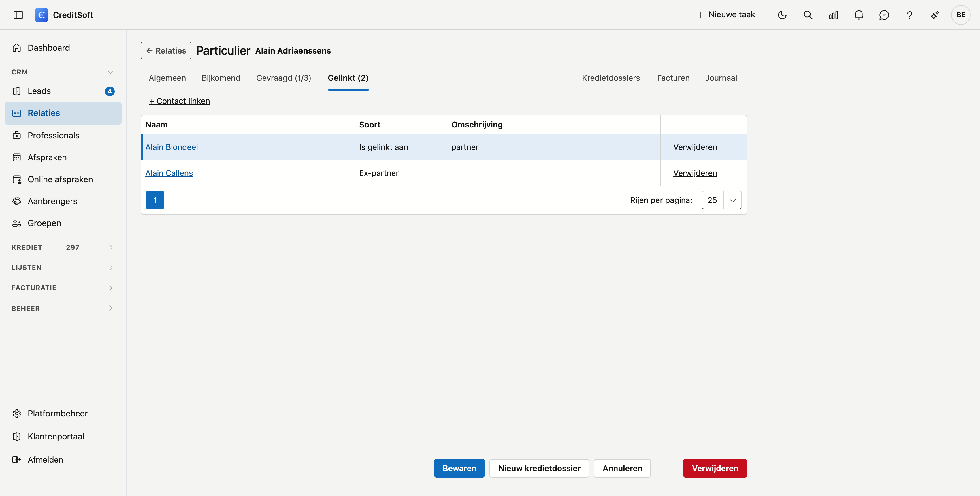Screen dimensions: 980x496
Task: Open Klantenportaal in sidebar
Action: click(x=63, y=436)
